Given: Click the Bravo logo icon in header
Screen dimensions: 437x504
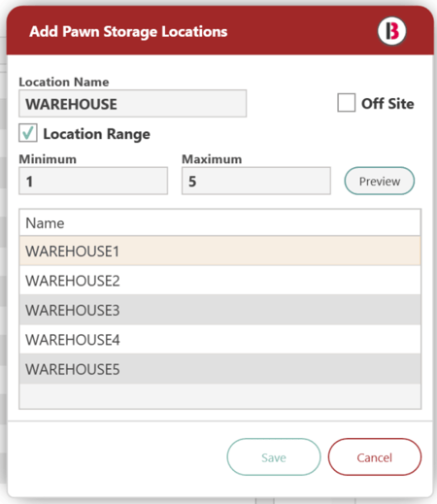Looking at the screenshot, I should [391, 31].
